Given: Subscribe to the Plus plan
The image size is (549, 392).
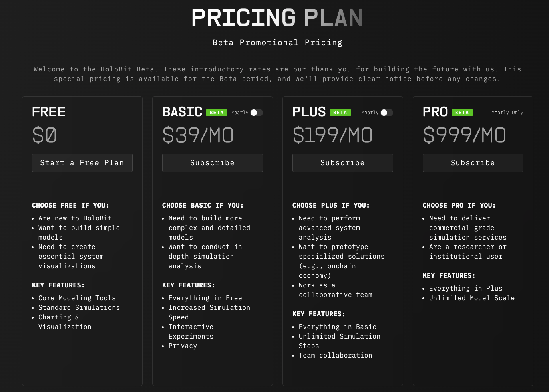Looking at the screenshot, I should (x=342, y=163).
